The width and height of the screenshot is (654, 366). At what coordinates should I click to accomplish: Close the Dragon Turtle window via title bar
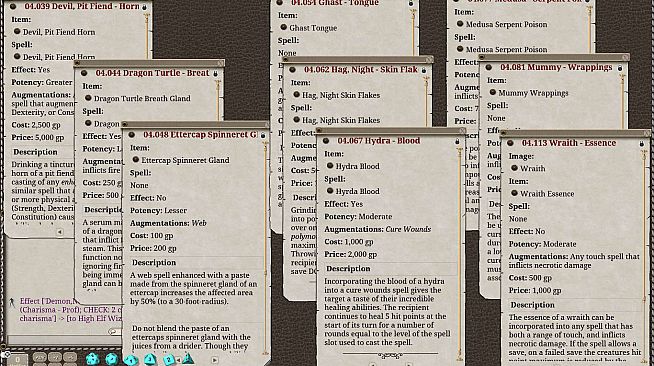220,63
